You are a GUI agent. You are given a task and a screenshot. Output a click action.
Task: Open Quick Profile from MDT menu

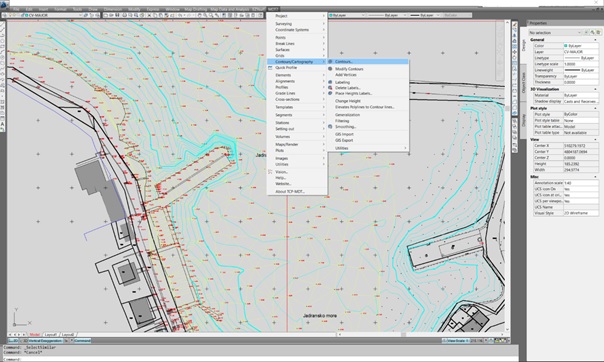click(x=297, y=68)
